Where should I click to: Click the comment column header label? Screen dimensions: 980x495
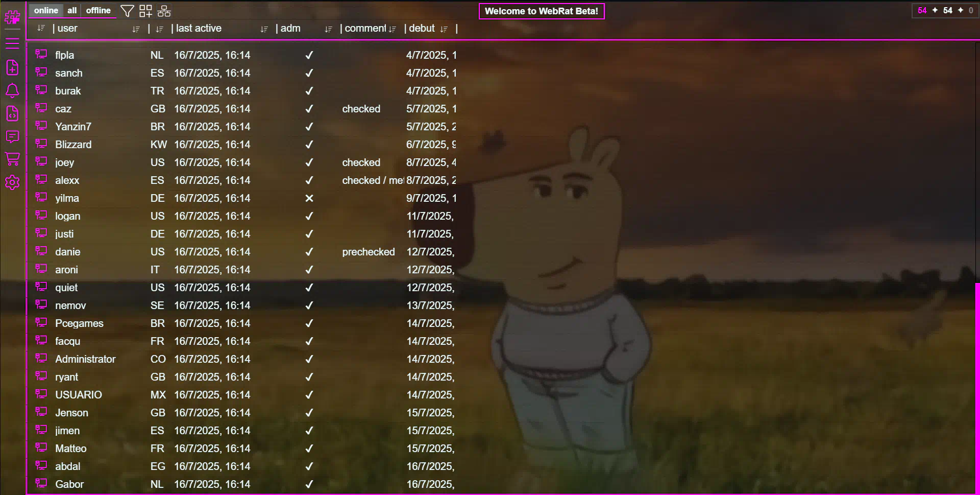[365, 29]
